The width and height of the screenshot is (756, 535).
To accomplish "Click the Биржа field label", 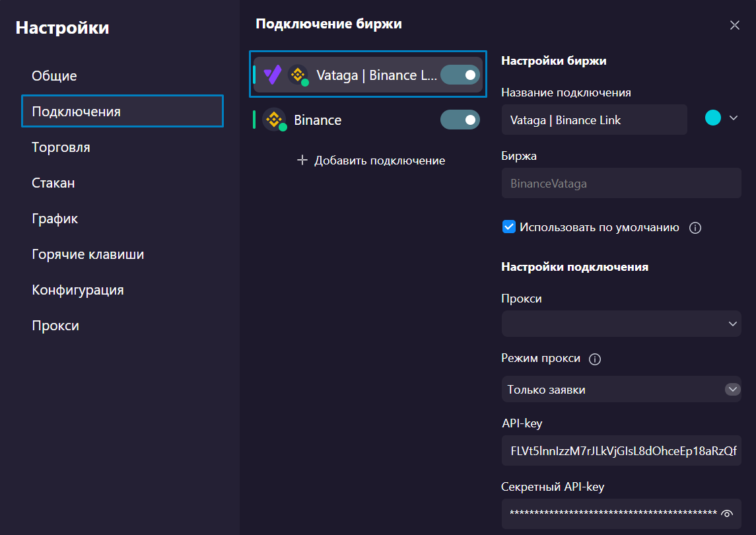I will tap(519, 156).
